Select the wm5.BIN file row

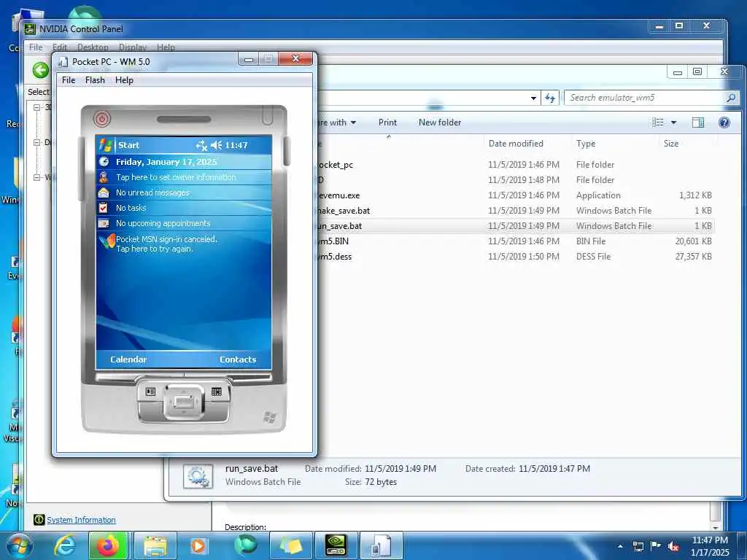point(516,241)
